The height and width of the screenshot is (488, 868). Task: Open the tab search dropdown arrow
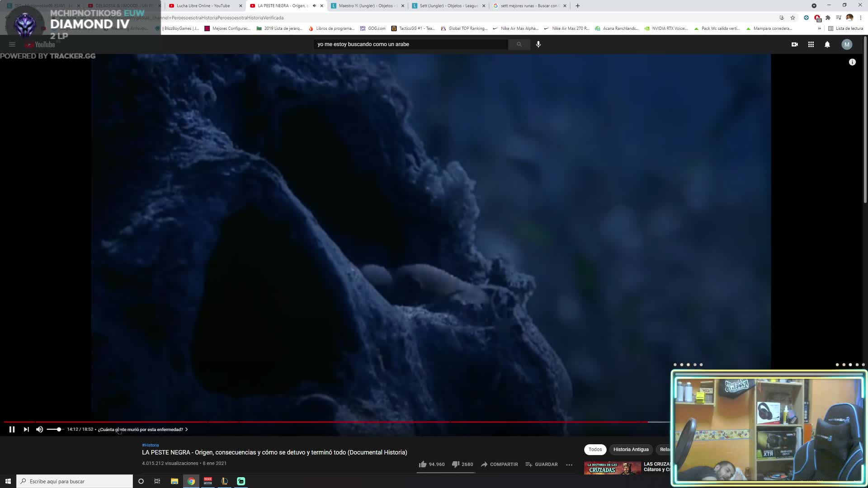pyautogui.click(x=814, y=5)
